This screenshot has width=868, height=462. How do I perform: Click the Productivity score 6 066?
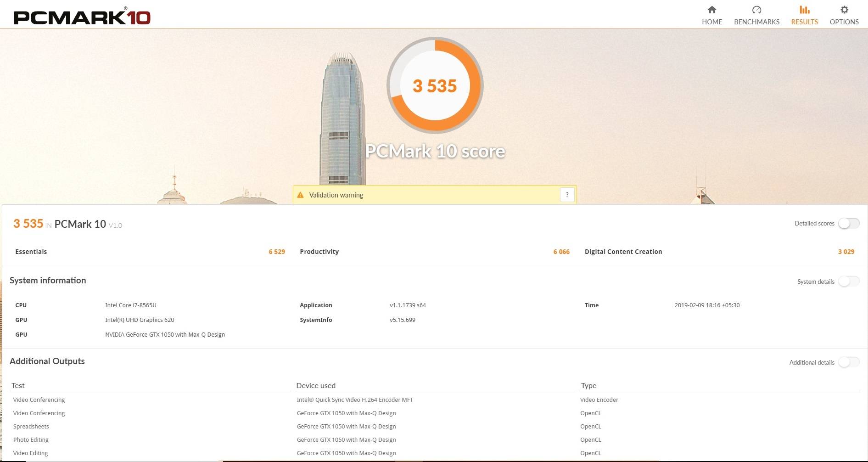[561, 252]
